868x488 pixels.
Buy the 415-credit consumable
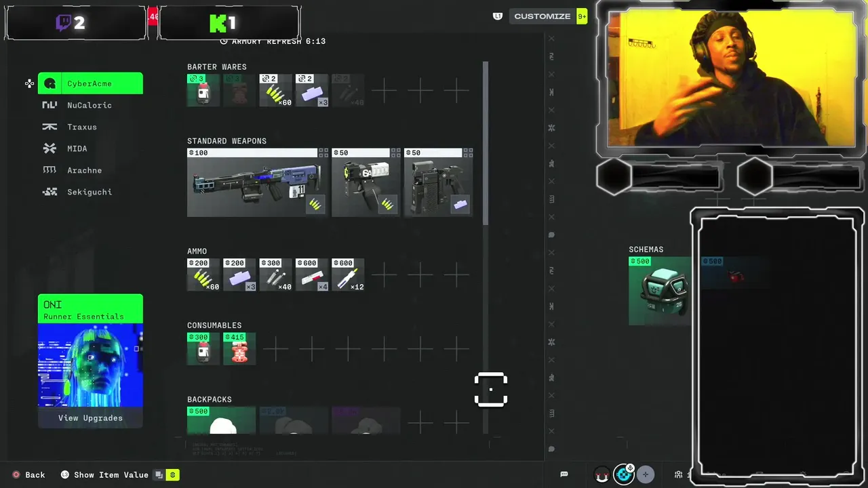click(x=239, y=348)
